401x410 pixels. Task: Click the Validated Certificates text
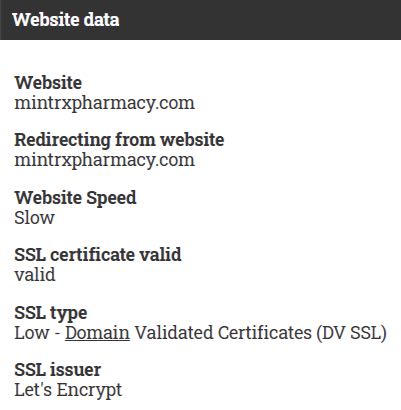223,333
